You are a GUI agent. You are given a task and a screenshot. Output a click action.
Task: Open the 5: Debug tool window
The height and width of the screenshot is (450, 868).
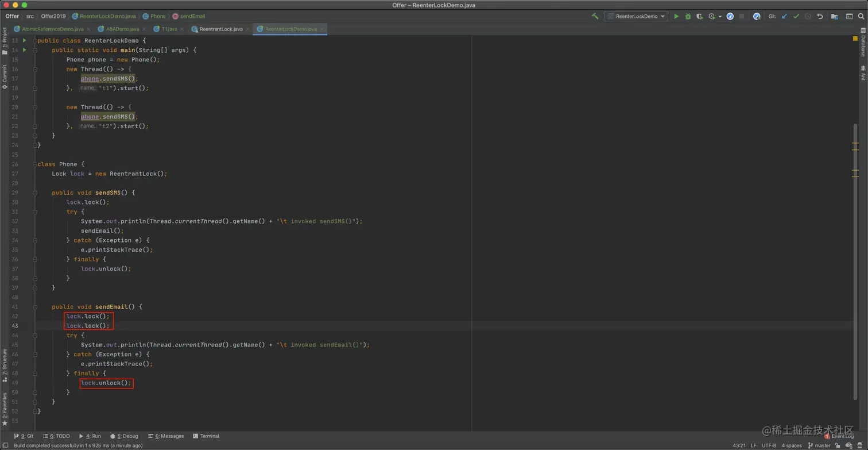click(124, 436)
